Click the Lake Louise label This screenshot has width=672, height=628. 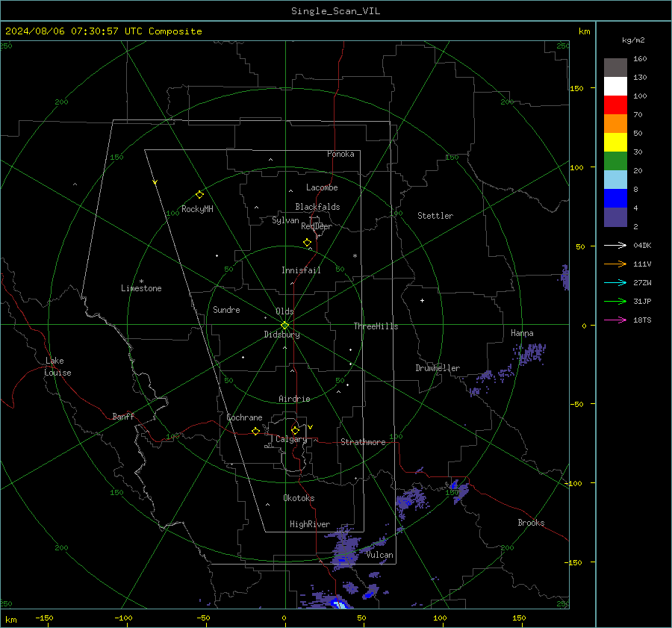57,367
